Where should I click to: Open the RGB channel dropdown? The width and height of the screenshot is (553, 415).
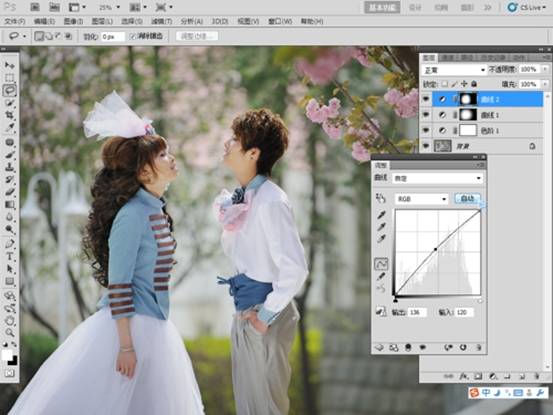tap(421, 199)
